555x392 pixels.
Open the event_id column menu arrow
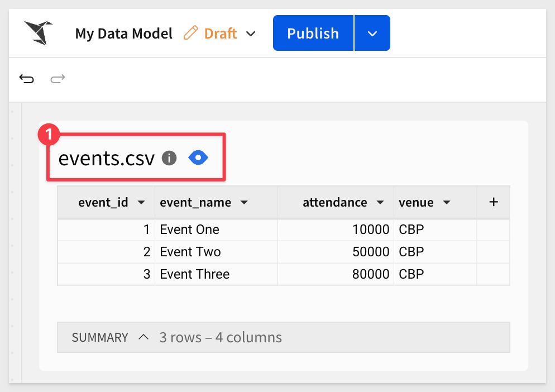141,203
